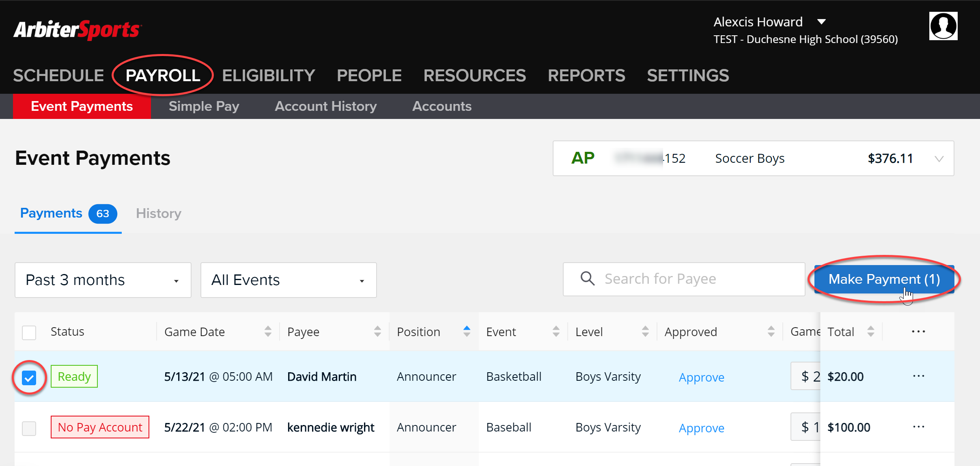Open the RESOURCES menu
The height and width of the screenshot is (466, 980).
click(x=475, y=76)
